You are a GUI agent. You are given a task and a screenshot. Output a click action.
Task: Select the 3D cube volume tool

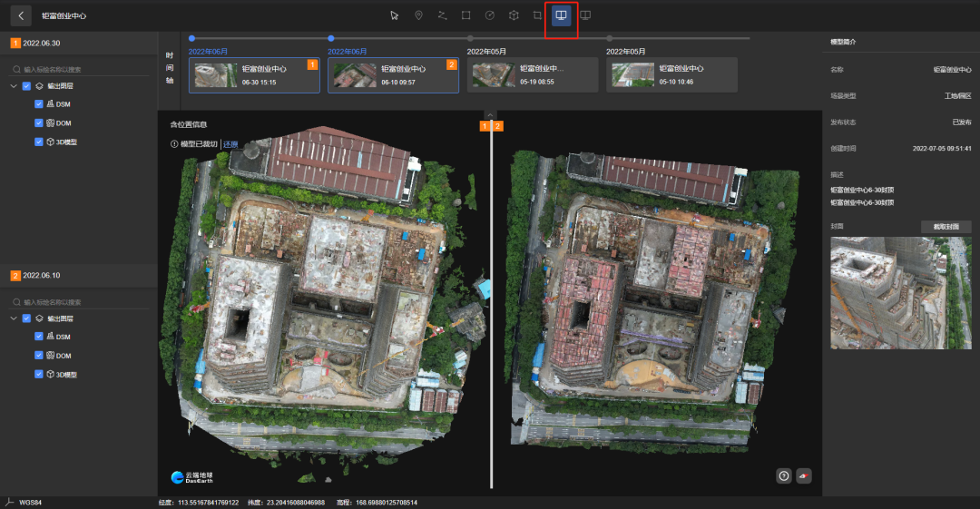point(514,15)
